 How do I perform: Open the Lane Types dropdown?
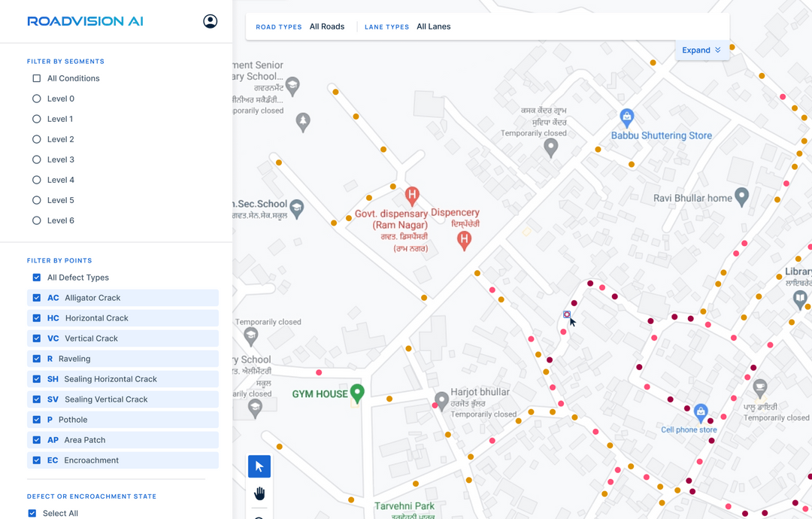433,26
